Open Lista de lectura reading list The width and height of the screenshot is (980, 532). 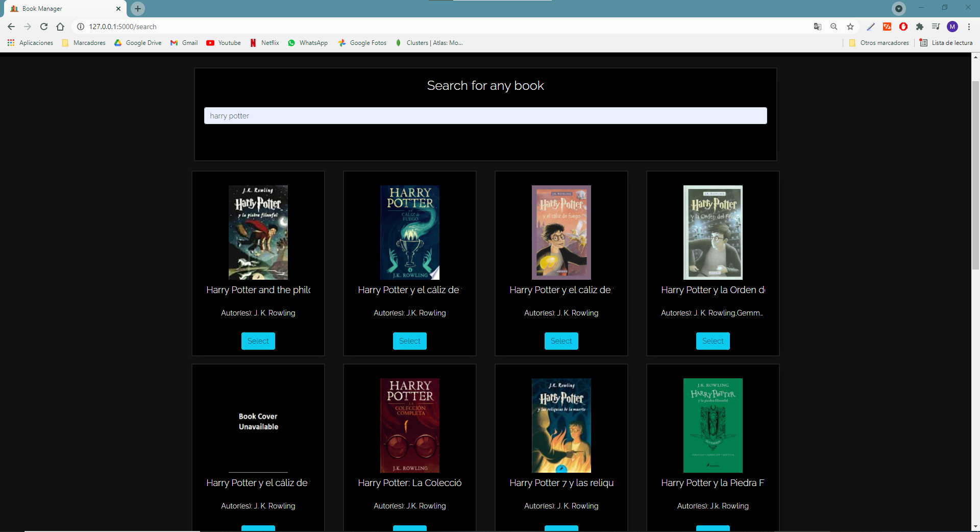(946, 43)
